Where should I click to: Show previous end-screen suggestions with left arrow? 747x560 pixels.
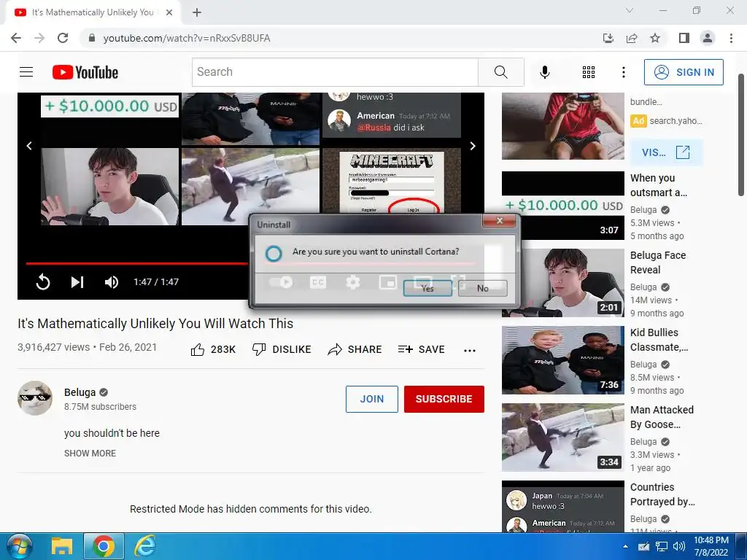[x=29, y=146]
